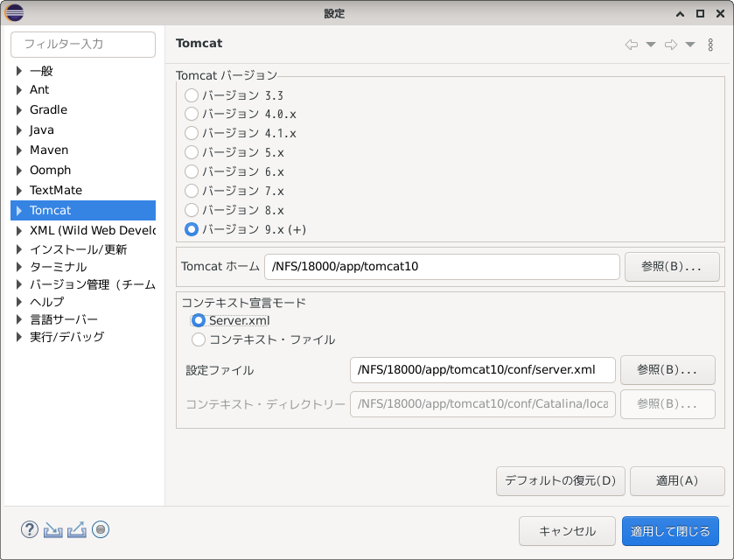Open the Ant preferences page
734x560 pixels.
click(x=39, y=89)
